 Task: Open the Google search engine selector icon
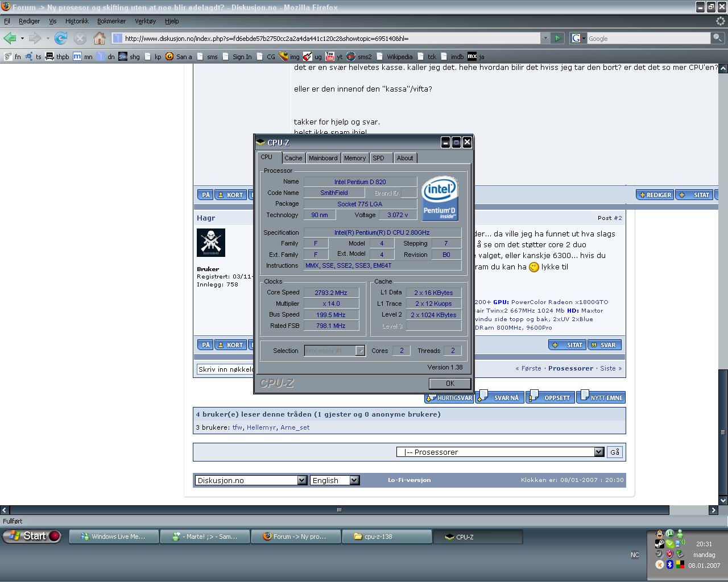pos(577,38)
